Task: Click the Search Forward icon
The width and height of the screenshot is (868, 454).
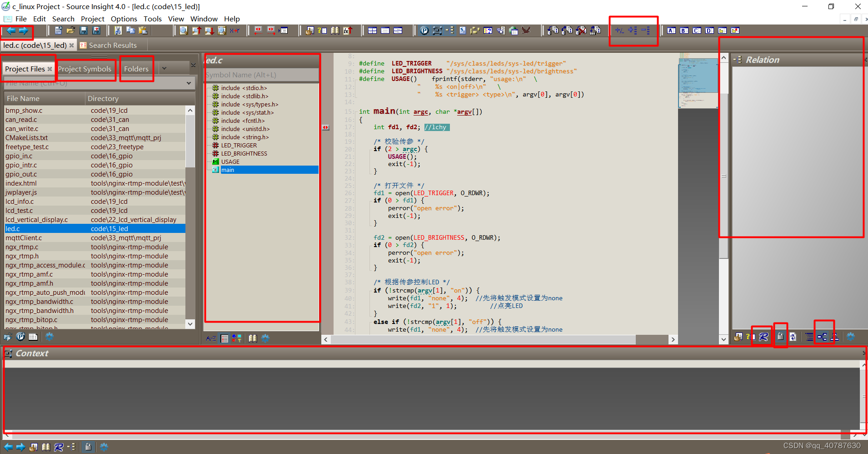Action: [209, 30]
